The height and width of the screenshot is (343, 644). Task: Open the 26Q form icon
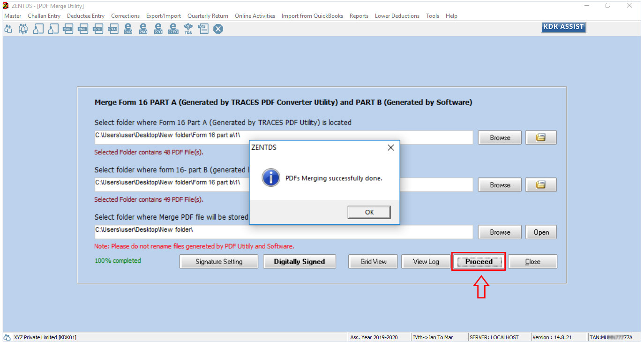tap(83, 29)
